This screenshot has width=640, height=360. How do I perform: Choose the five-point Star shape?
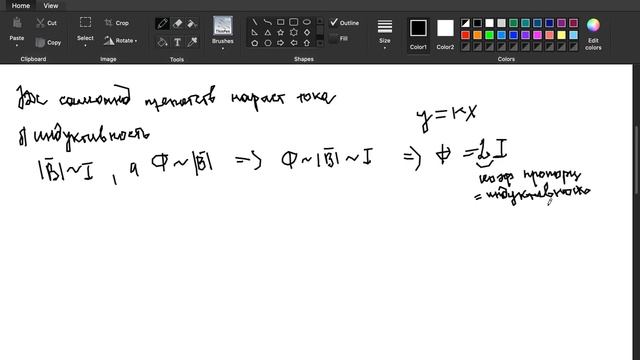click(280, 32)
